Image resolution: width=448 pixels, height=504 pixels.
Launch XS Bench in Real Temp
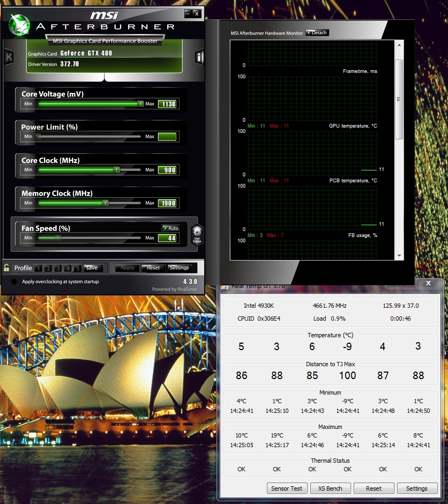330,488
